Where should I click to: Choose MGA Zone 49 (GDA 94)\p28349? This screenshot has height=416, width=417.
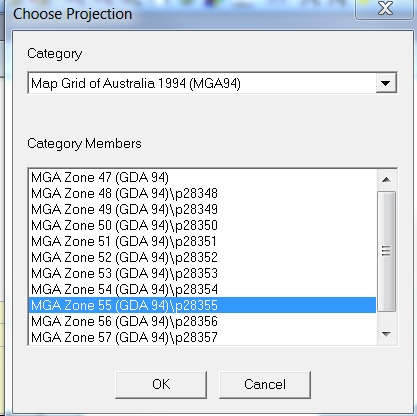pos(202,209)
